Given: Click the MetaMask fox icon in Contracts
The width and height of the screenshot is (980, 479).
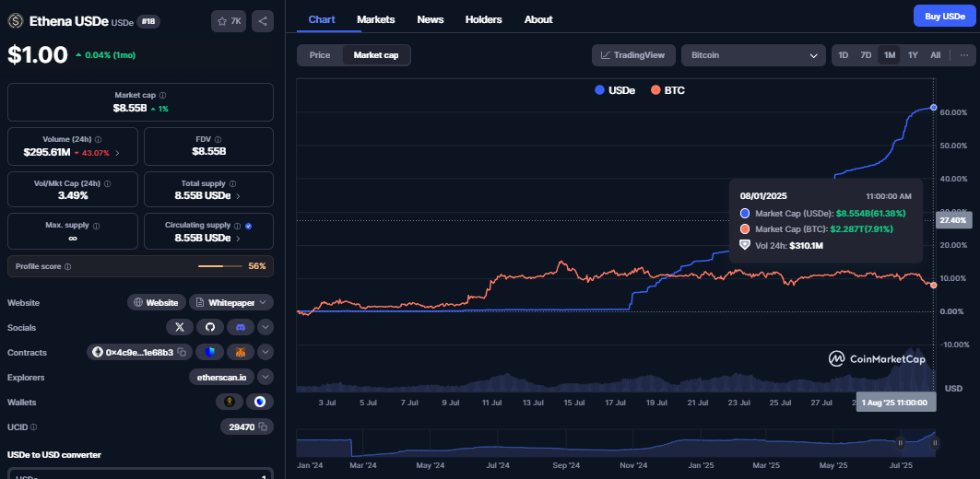Looking at the screenshot, I should click(x=241, y=352).
